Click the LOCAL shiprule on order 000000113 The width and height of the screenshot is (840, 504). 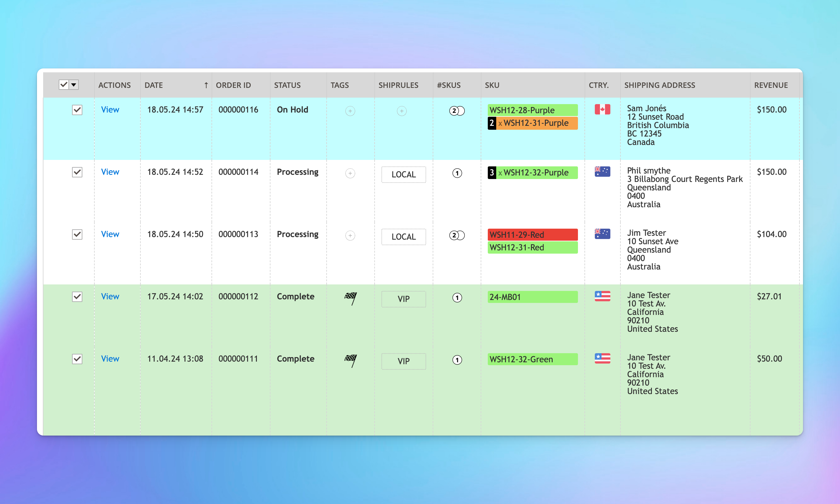(x=403, y=237)
